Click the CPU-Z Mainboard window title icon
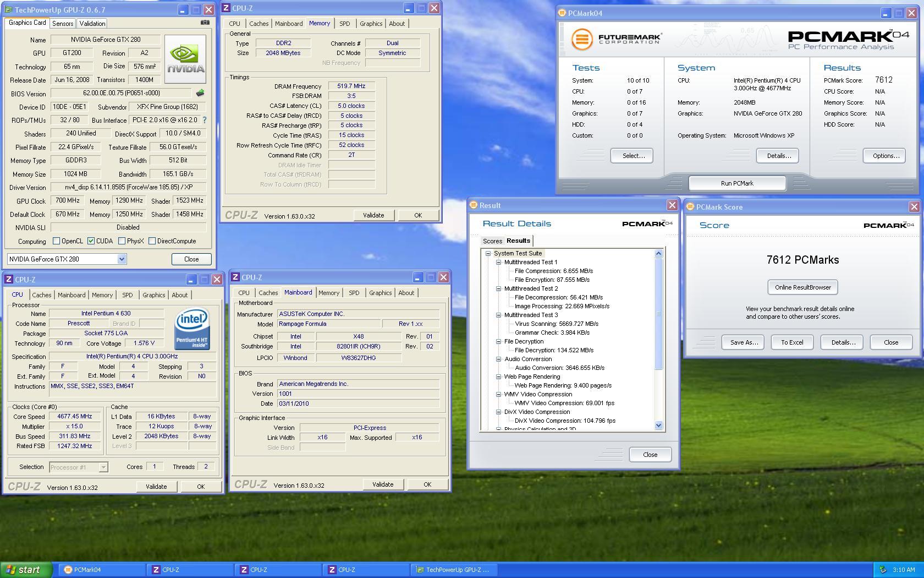924x578 pixels. pyautogui.click(x=235, y=277)
